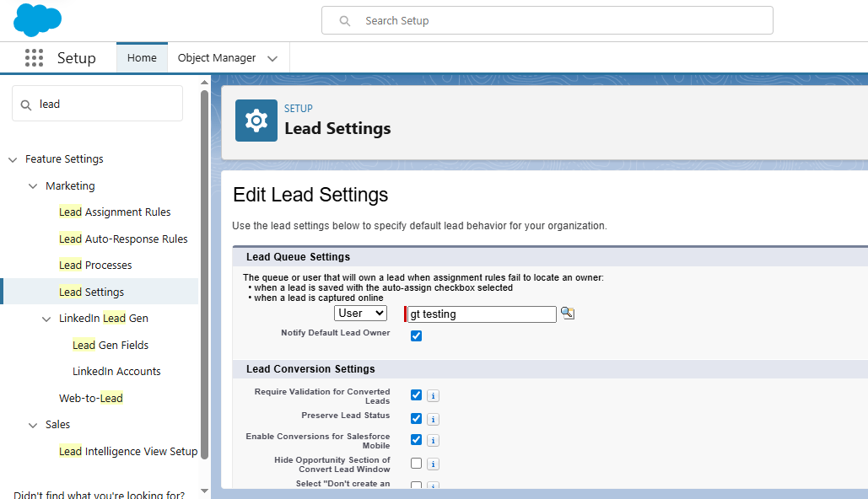This screenshot has height=499, width=868.
Task: Switch to the Object Manager tab
Action: click(x=217, y=57)
